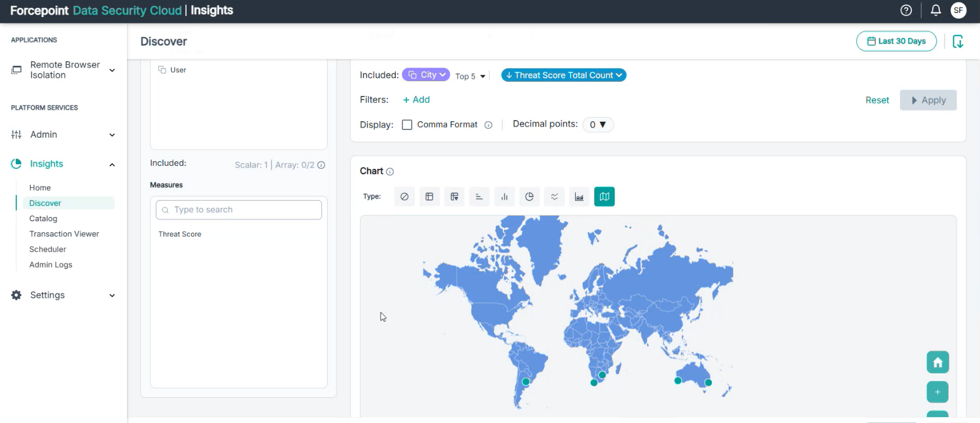Open the City dimension dropdown
This screenshot has height=423, width=980.
point(426,75)
